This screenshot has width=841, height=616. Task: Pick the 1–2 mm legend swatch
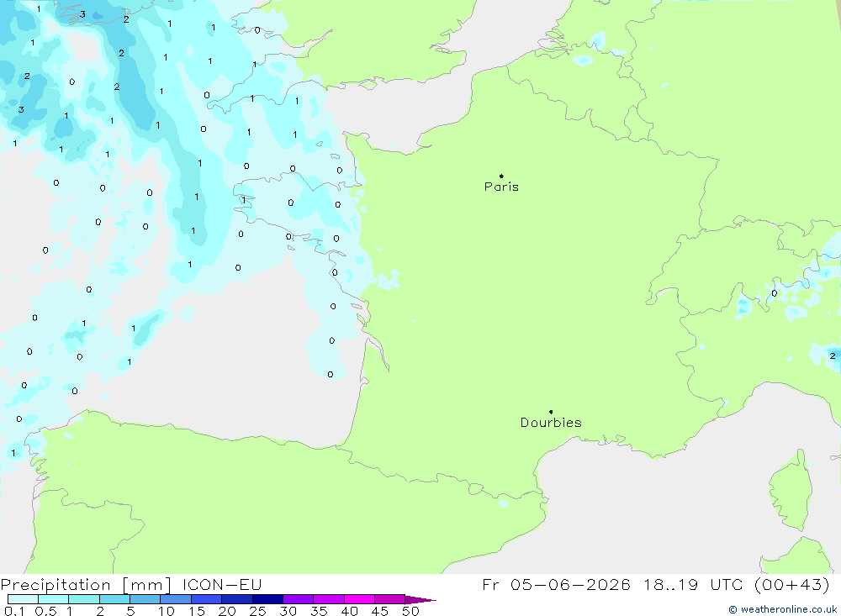tap(84, 599)
